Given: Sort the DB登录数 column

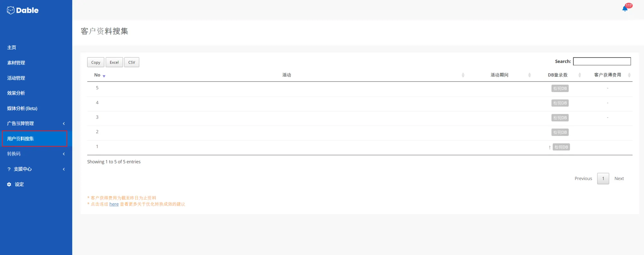Looking at the screenshot, I should [x=580, y=75].
